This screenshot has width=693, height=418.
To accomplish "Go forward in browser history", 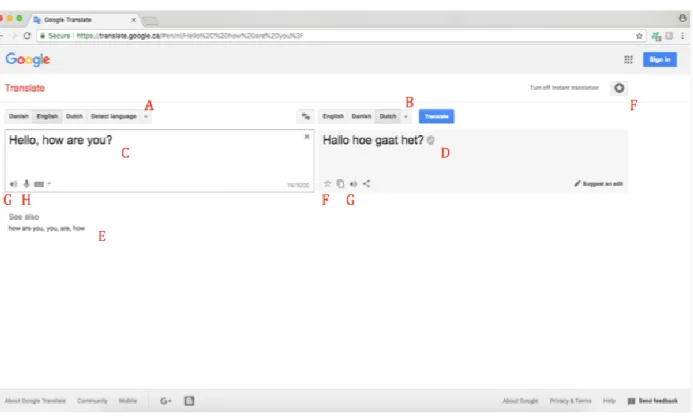I will (14, 36).
